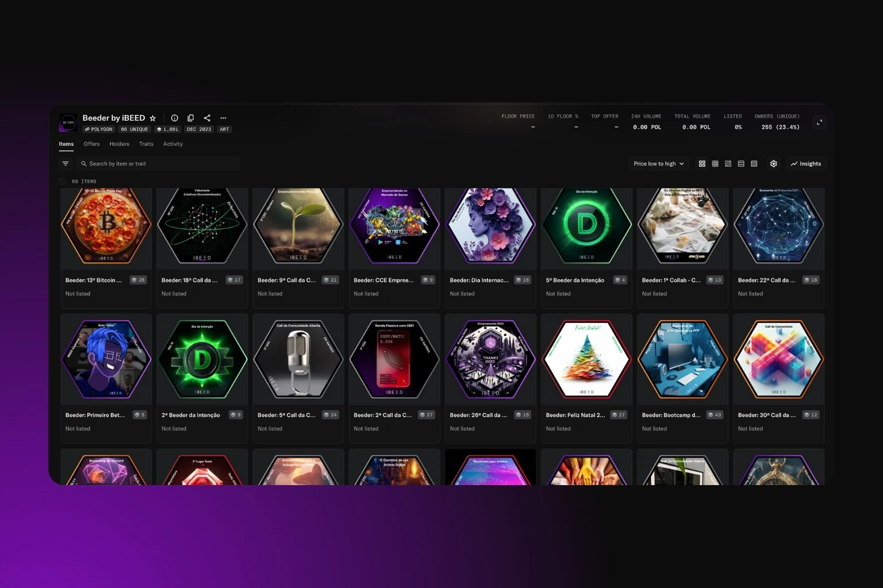Screen dimensions: 883x588
Task: Click the 9 supply badge on 2º Beeder da Intenção
Action: point(236,415)
